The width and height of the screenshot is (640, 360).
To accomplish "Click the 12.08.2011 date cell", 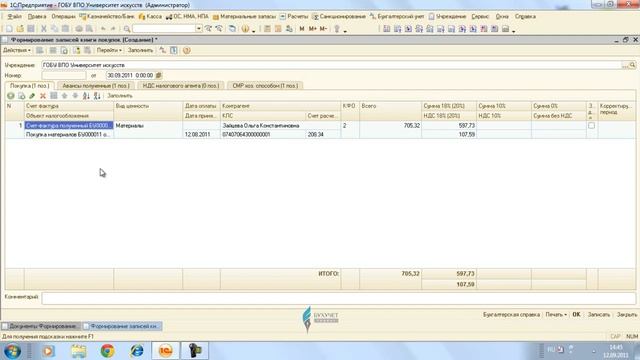I will 202,134.
